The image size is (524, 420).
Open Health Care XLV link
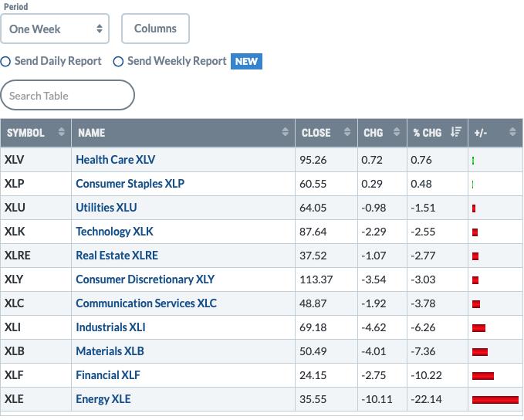click(x=115, y=160)
